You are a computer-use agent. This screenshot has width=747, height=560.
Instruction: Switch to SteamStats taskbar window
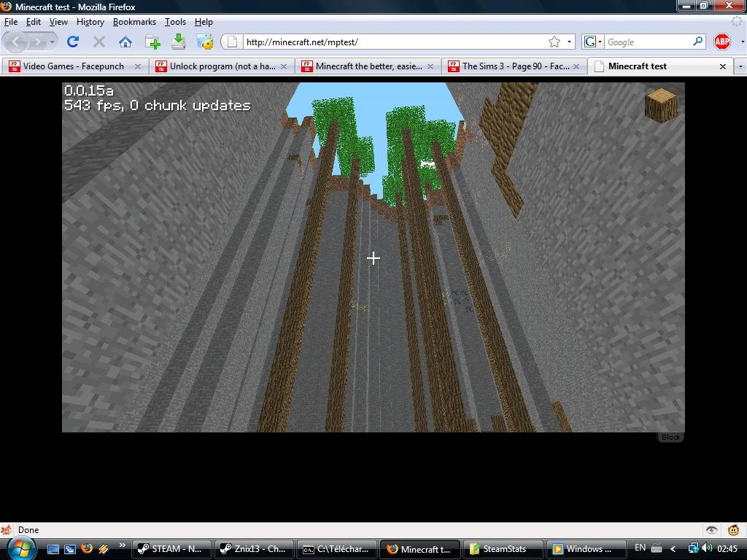tap(503, 549)
